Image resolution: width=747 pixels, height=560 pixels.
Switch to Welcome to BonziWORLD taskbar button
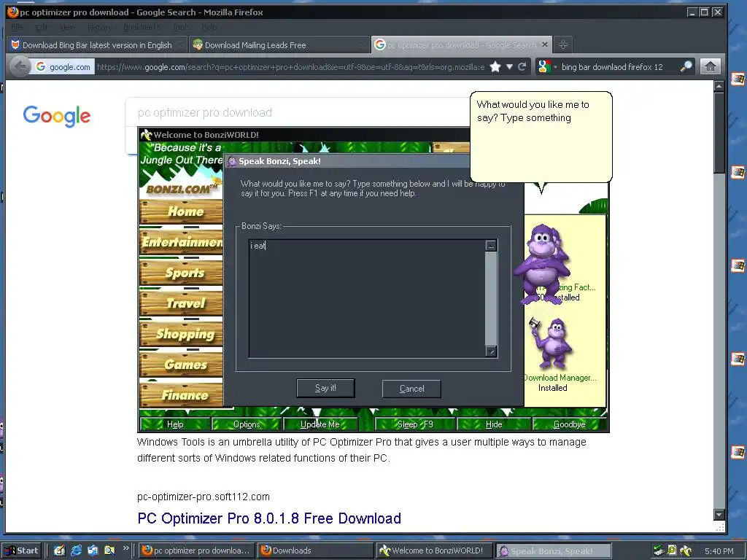[433, 551]
